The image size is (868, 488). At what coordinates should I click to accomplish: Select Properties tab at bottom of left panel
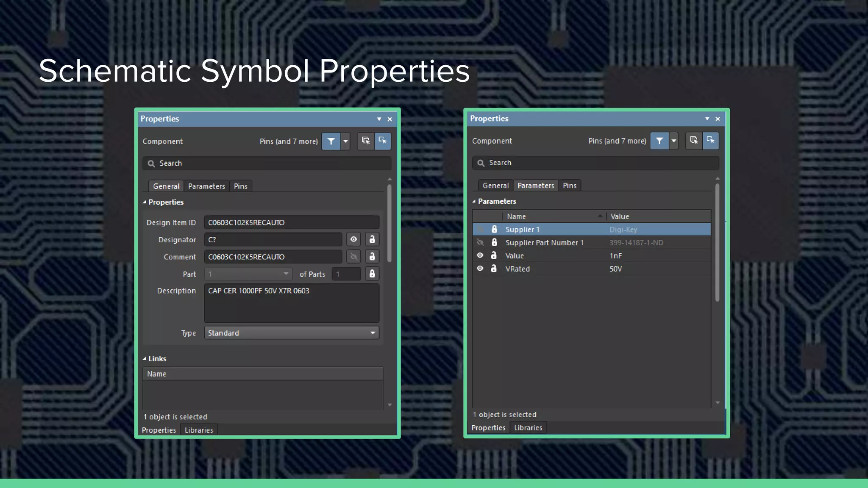click(159, 430)
